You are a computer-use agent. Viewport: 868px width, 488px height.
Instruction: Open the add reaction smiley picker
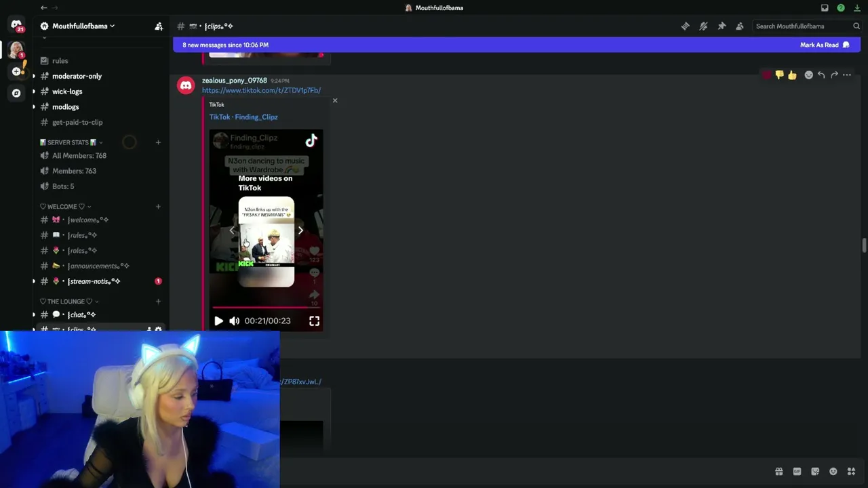tap(808, 75)
